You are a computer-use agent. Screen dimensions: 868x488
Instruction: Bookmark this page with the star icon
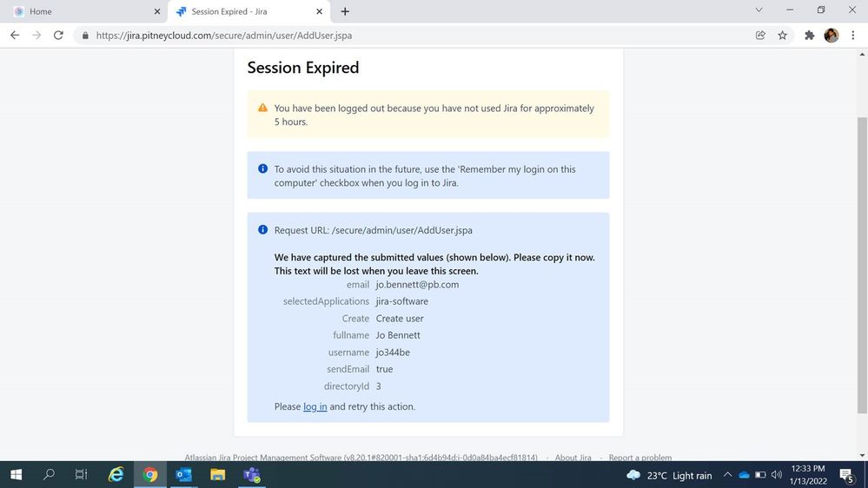(782, 36)
